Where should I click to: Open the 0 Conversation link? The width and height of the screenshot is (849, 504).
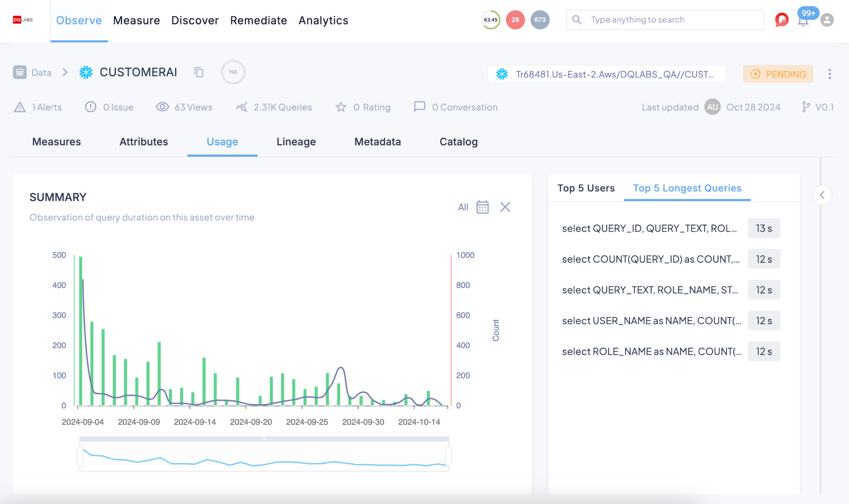[x=465, y=107]
